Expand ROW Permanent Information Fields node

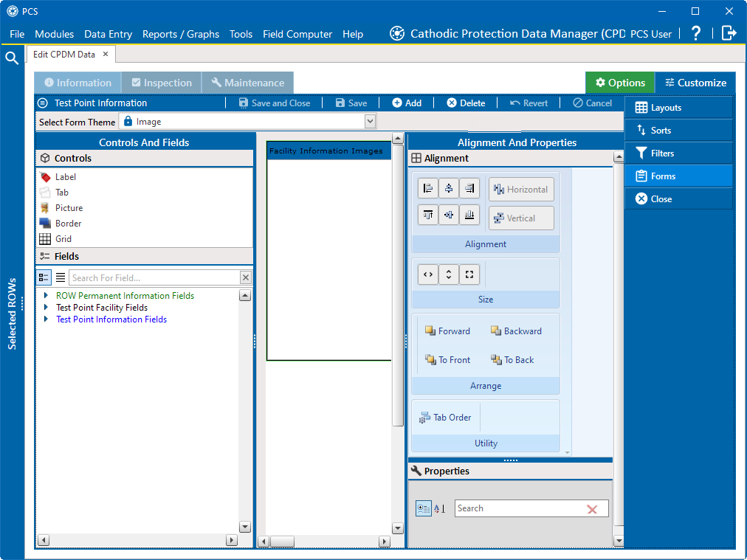click(x=47, y=296)
